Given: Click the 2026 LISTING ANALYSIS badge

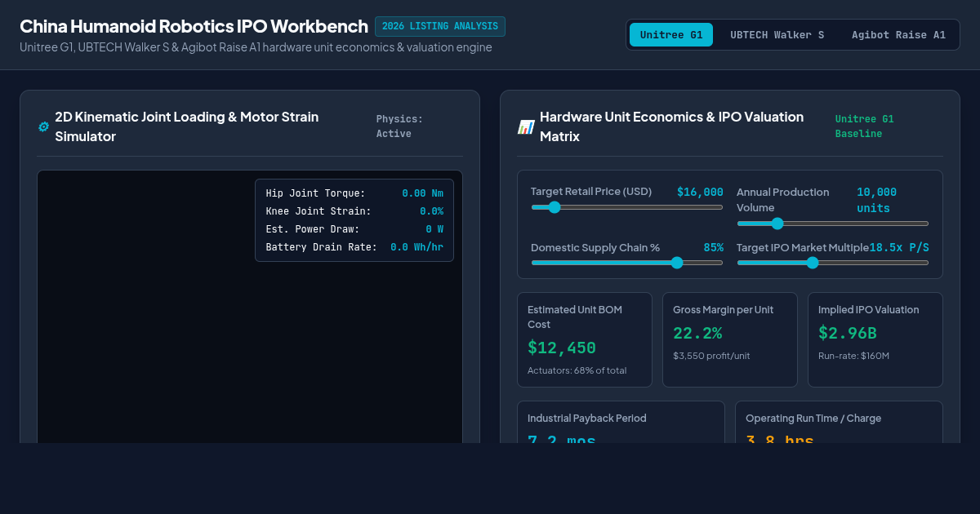Looking at the screenshot, I should point(440,26).
